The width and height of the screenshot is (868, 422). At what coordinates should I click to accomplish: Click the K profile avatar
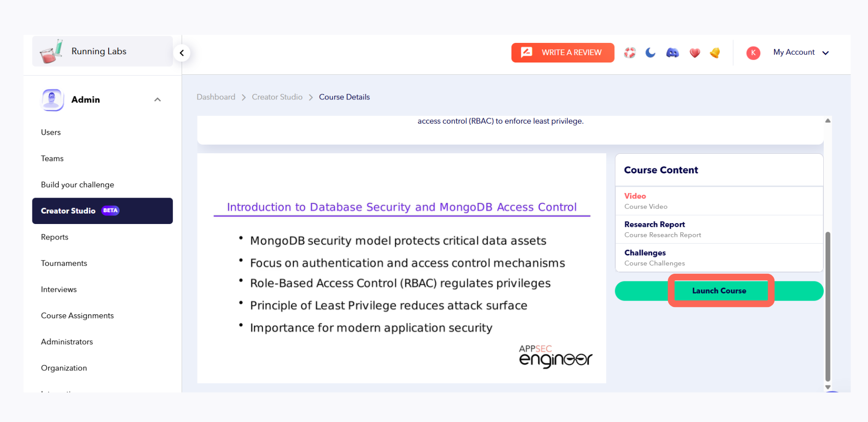tap(753, 52)
